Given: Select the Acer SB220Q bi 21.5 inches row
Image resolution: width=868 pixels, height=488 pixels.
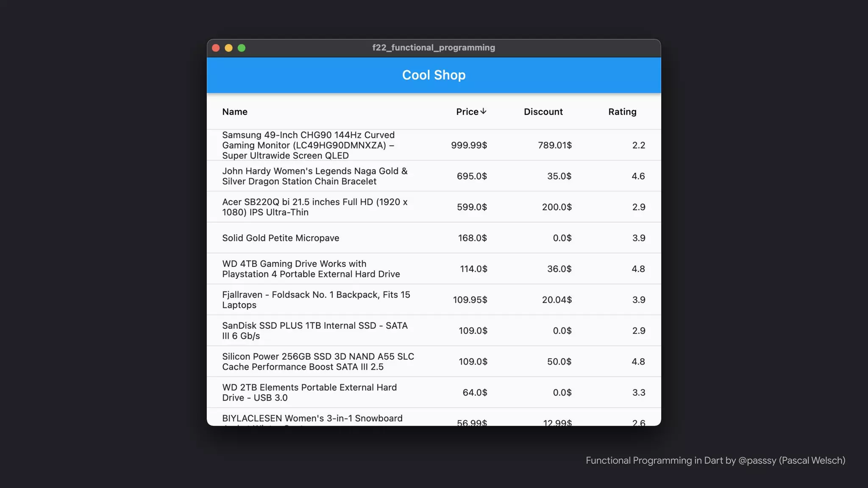Looking at the screenshot, I should pos(434,207).
